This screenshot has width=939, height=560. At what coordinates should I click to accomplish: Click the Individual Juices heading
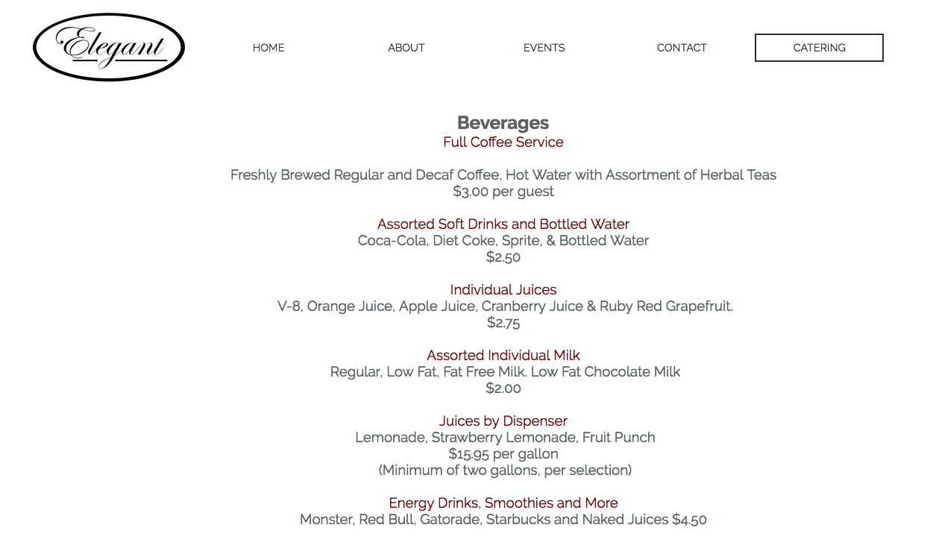tap(503, 290)
